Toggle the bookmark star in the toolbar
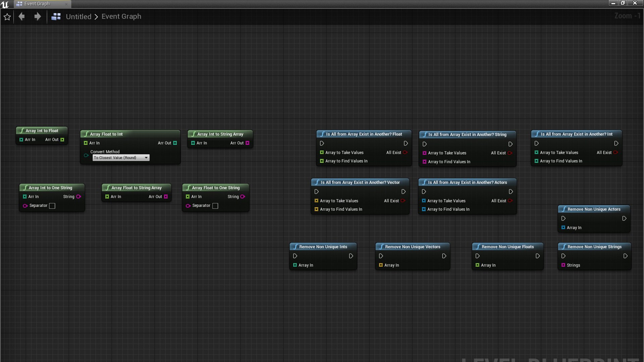The image size is (644, 362). pyautogui.click(x=7, y=16)
